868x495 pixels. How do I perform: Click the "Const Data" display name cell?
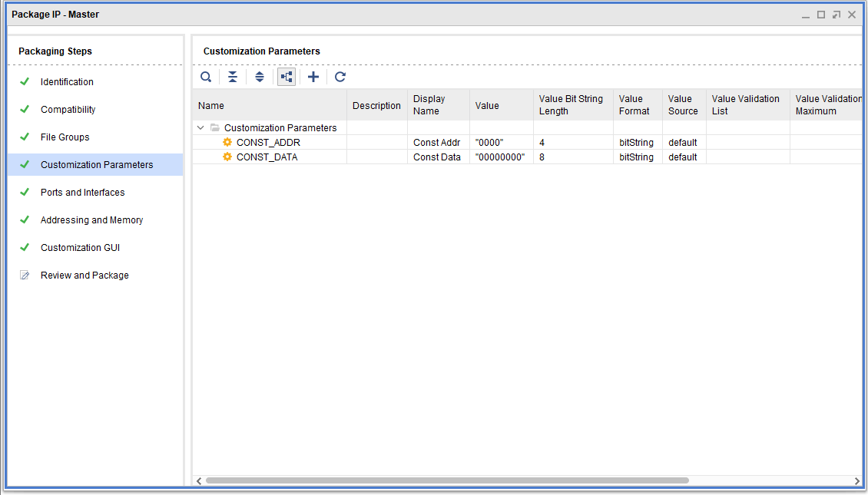tap(437, 157)
